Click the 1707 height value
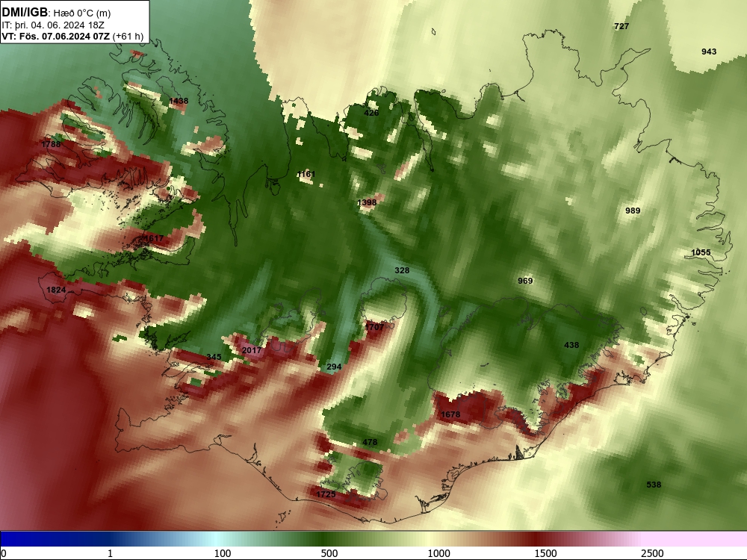Viewport: 747px width, 560px height. click(x=374, y=327)
